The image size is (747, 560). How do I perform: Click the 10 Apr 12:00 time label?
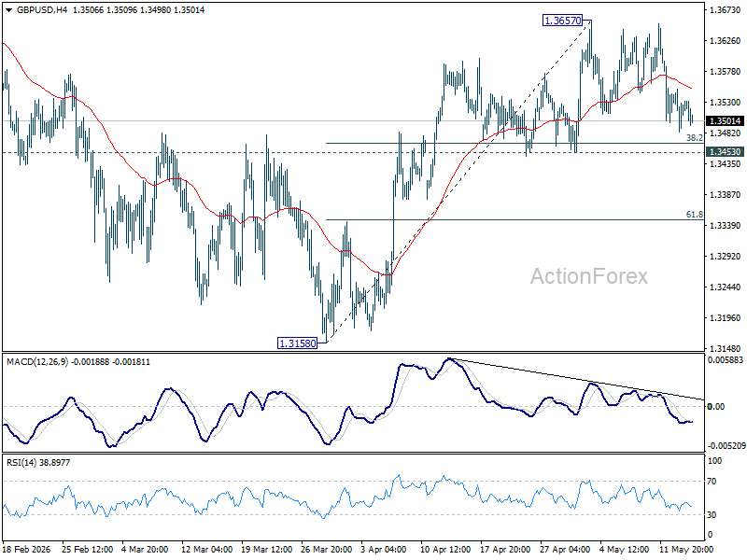pyautogui.click(x=446, y=549)
